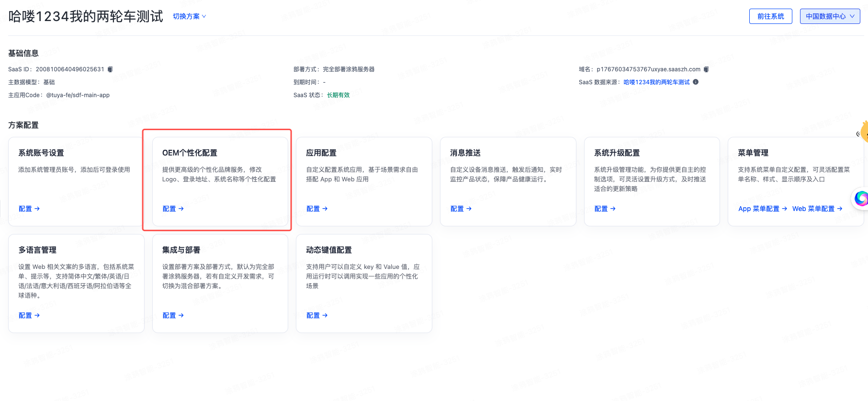Open Web 菜单配置 link

pyautogui.click(x=817, y=209)
